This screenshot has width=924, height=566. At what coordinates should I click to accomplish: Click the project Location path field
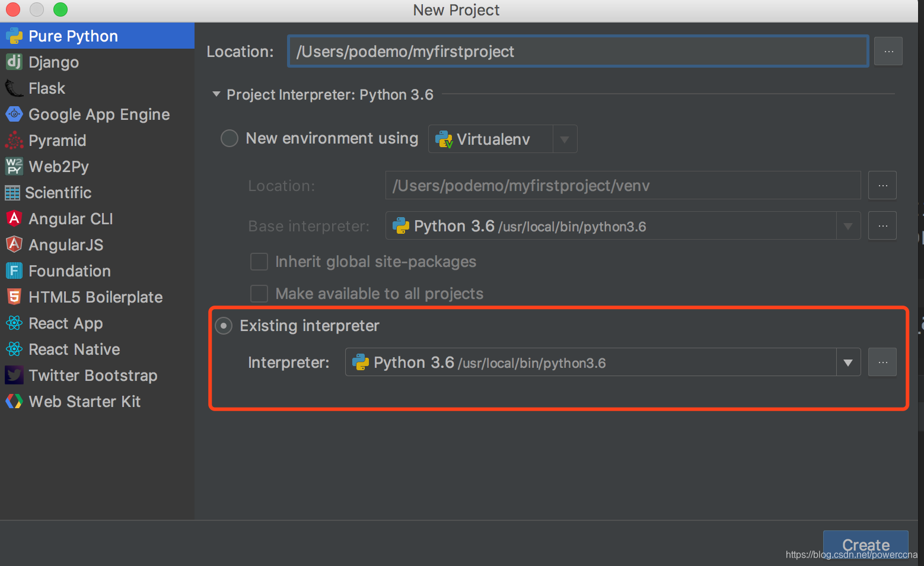578,52
